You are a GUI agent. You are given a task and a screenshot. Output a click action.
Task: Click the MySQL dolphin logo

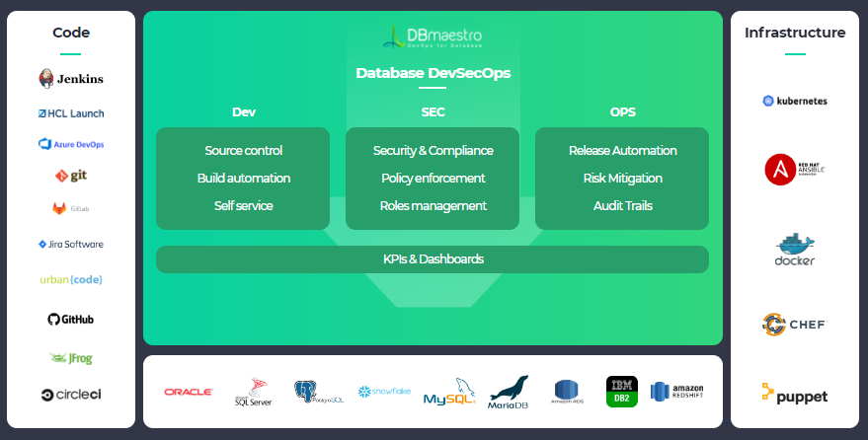449,392
